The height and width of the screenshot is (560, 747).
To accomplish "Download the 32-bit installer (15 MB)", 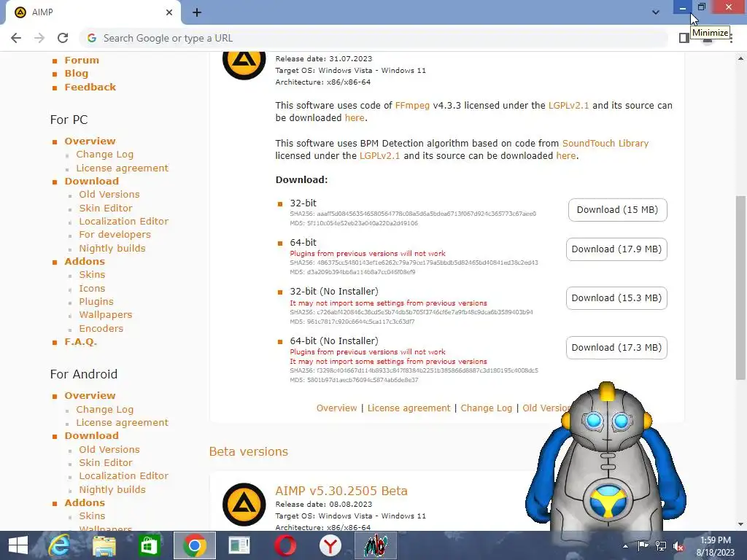I will tap(617, 210).
